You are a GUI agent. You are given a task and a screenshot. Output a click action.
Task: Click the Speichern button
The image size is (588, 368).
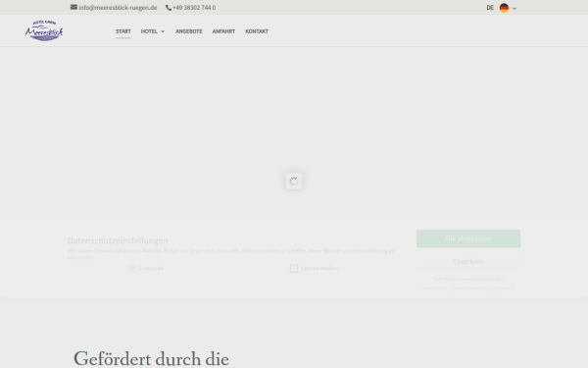(468, 261)
